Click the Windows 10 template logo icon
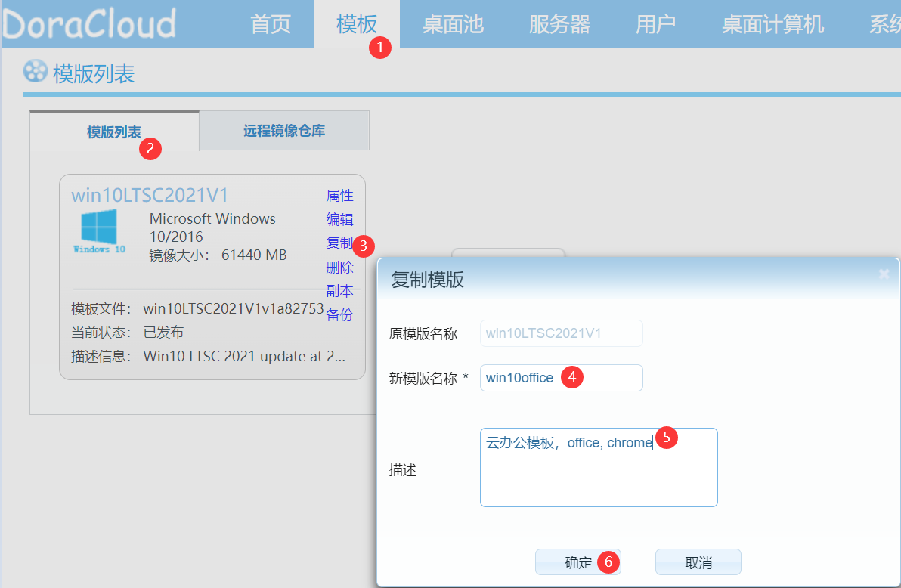The image size is (901, 588). coord(99,232)
